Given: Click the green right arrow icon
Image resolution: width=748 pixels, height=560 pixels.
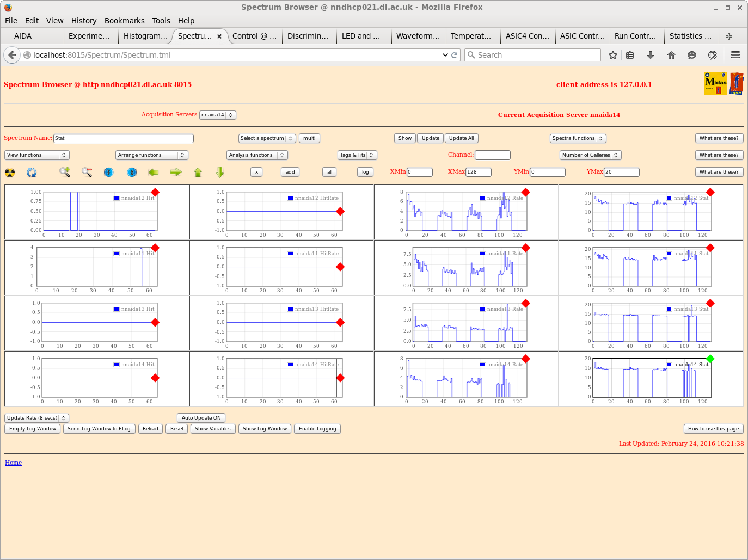Looking at the screenshot, I should click(175, 173).
